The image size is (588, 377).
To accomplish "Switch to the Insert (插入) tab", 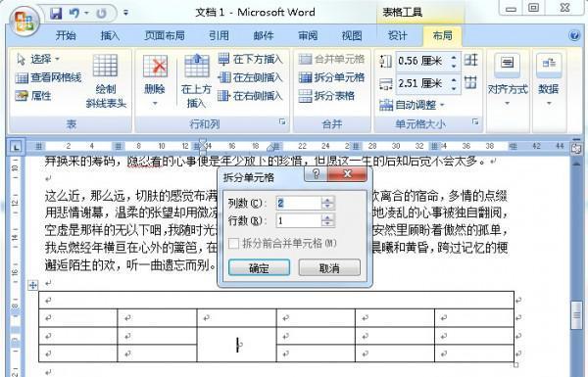I will (x=110, y=35).
